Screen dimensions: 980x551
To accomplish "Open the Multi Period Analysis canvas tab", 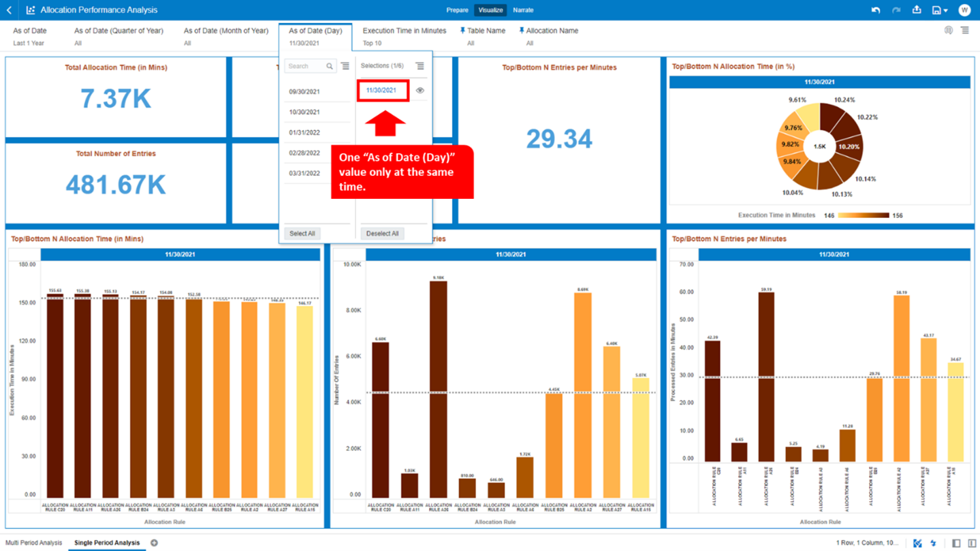I will click(x=33, y=543).
